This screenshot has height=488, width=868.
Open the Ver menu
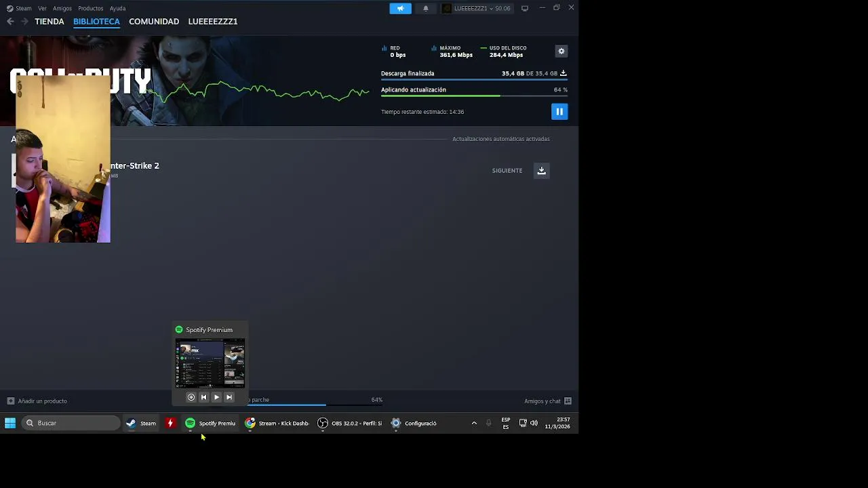point(42,8)
